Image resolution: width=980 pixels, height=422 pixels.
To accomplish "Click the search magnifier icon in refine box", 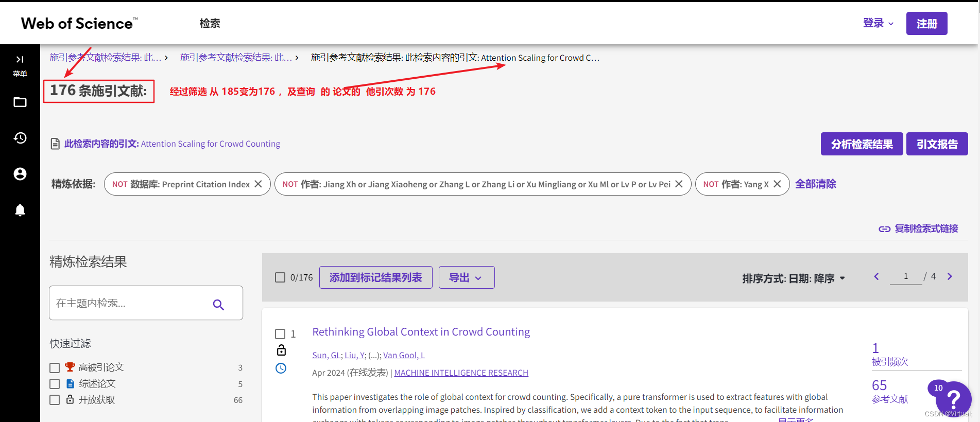I will point(218,304).
